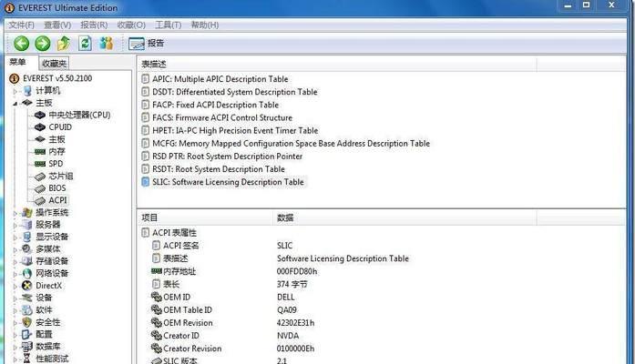
Task: Open the 收藏(O) menu
Action: (x=131, y=25)
